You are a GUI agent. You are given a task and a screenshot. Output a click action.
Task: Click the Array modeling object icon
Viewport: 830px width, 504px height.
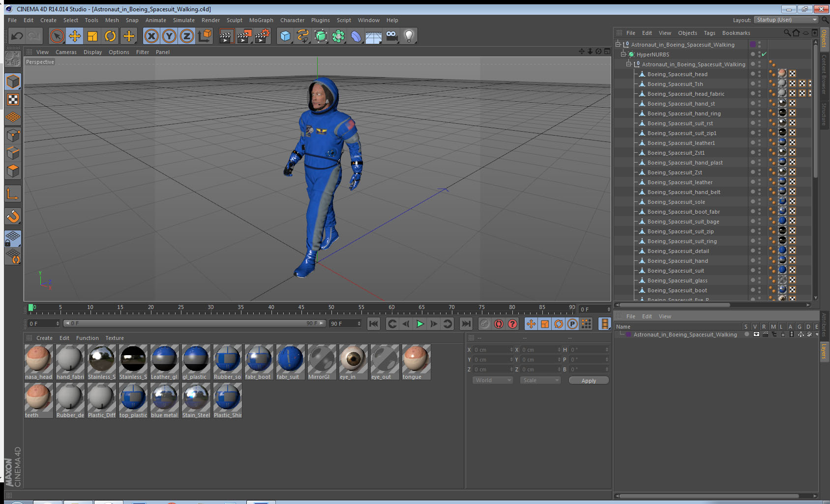point(338,36)
